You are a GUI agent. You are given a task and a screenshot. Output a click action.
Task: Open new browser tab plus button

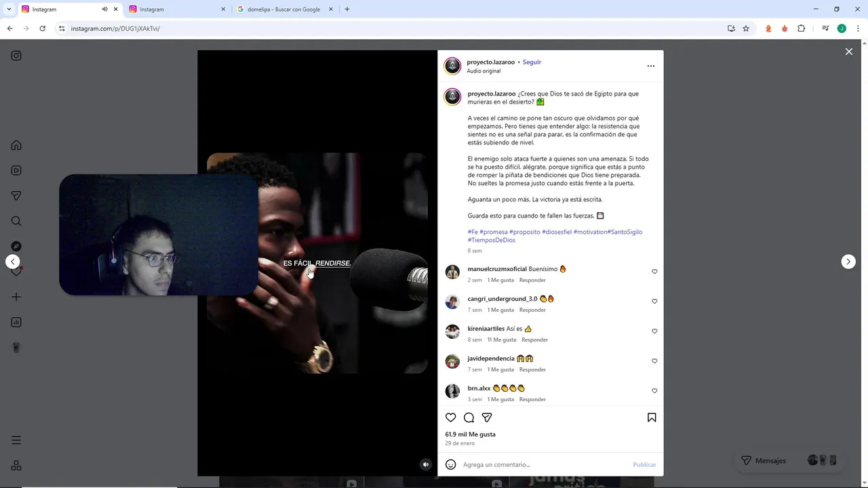pos(347,9)
